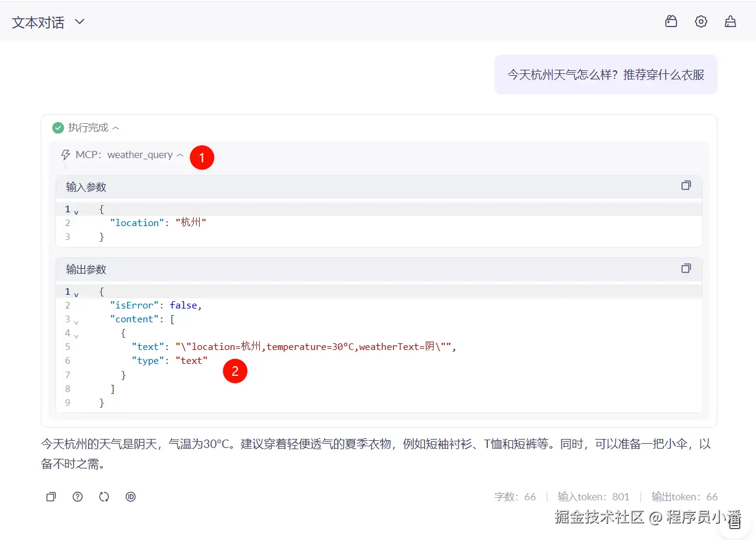Regenerate the assistant response
756x540 pixels.
[x=104, y=497]
